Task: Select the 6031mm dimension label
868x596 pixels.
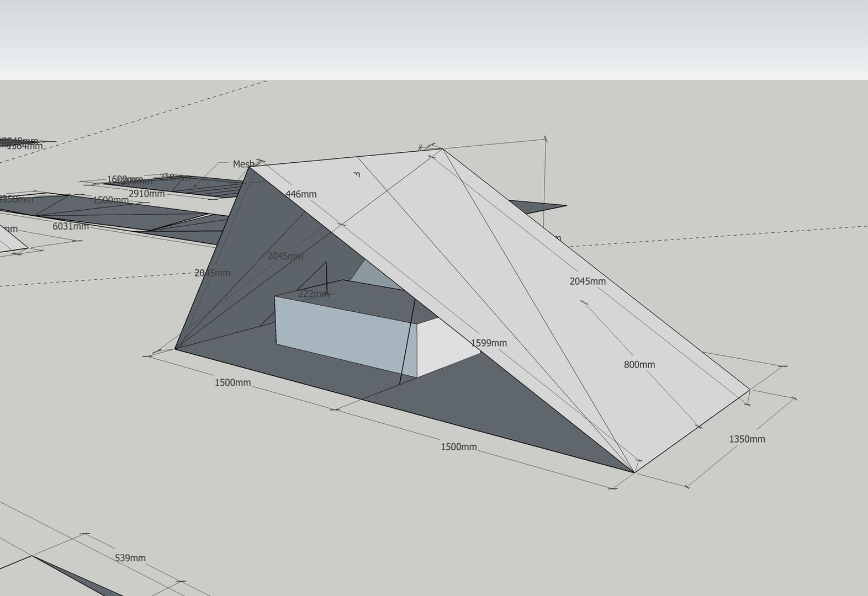Action: coord(70,226)
